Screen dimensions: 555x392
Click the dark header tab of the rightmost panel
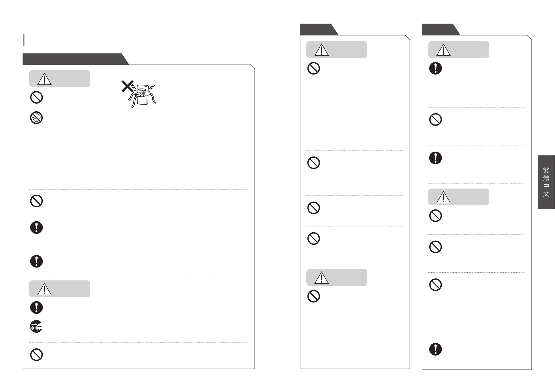[441, 29]
